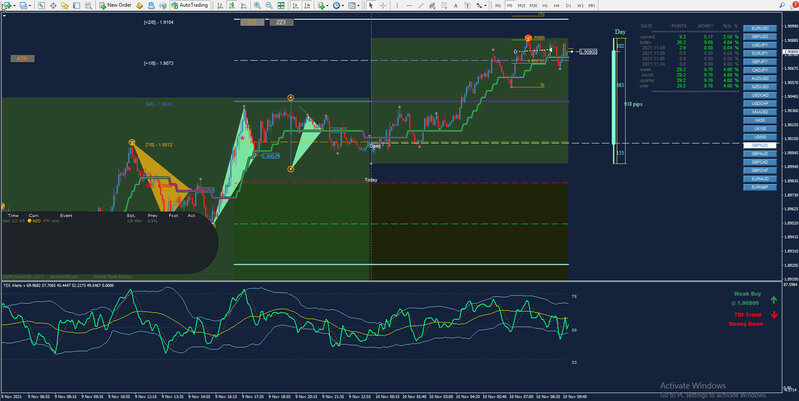The image size is (799, 401).
Task: Switch chart to EURUSD symbol
Action: tap(760, 28)
